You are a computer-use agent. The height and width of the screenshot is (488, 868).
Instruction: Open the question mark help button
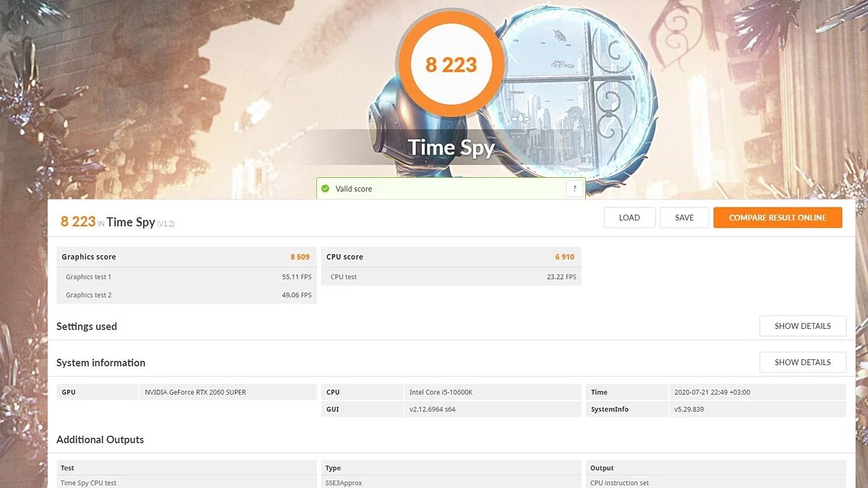(574, 189)
